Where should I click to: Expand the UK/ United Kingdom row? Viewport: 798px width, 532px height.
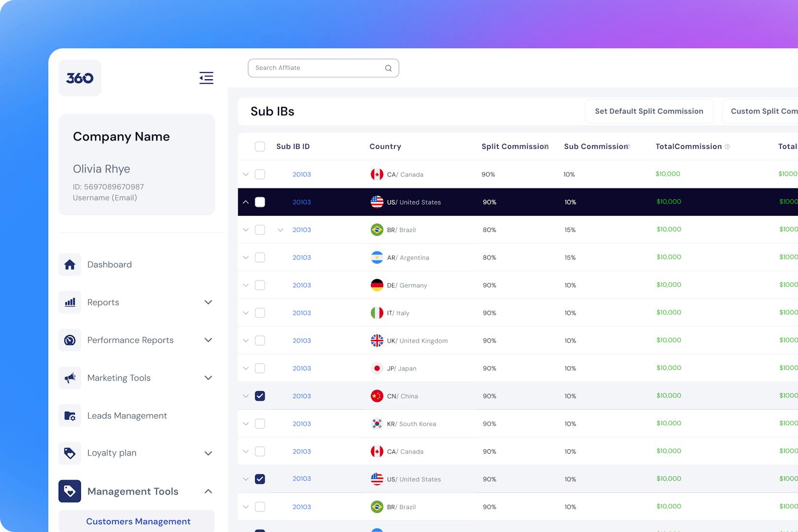(x=246, y=340)
